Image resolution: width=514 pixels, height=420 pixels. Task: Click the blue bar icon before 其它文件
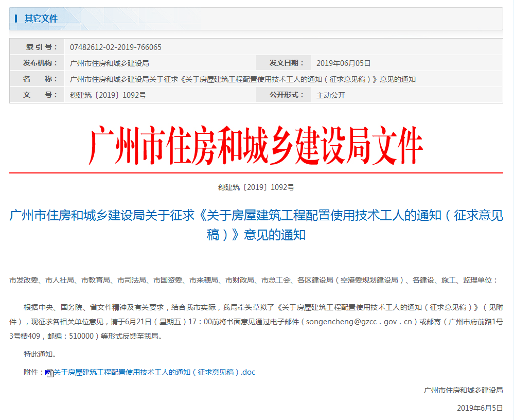click(17, 19)
